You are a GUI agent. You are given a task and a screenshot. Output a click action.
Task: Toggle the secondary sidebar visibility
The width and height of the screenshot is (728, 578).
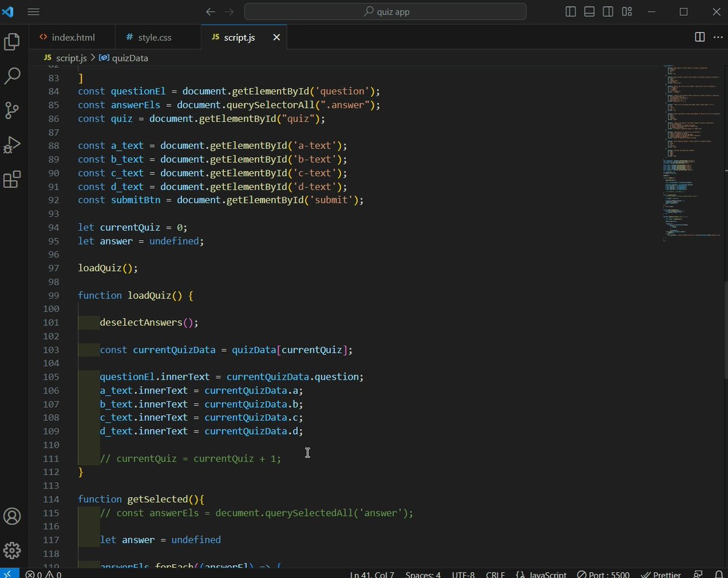[x=608, y=12]
